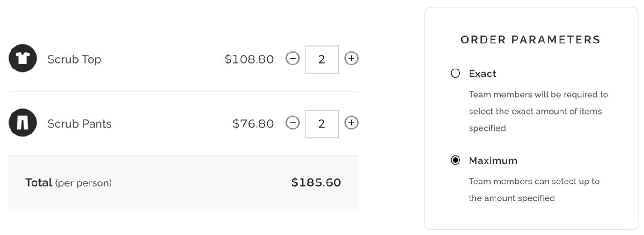Click the Scrub Pants quantity field
The image size is (644, 235).
[322, 124]
